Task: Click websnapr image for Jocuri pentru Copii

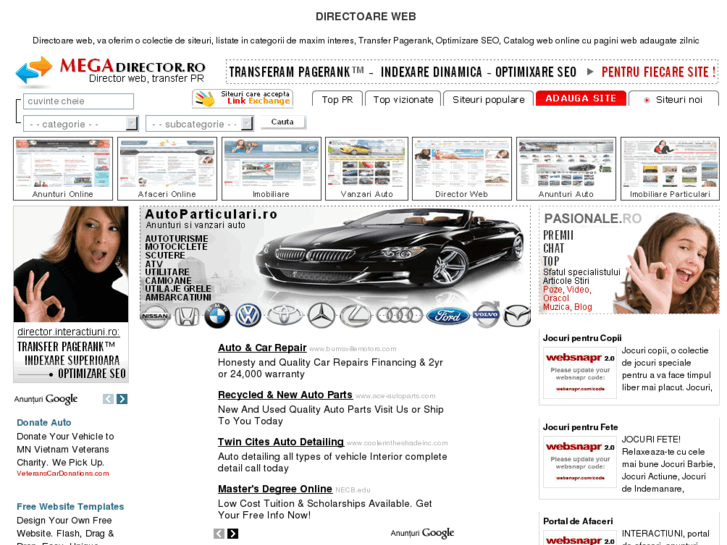Action: point(580,373)
